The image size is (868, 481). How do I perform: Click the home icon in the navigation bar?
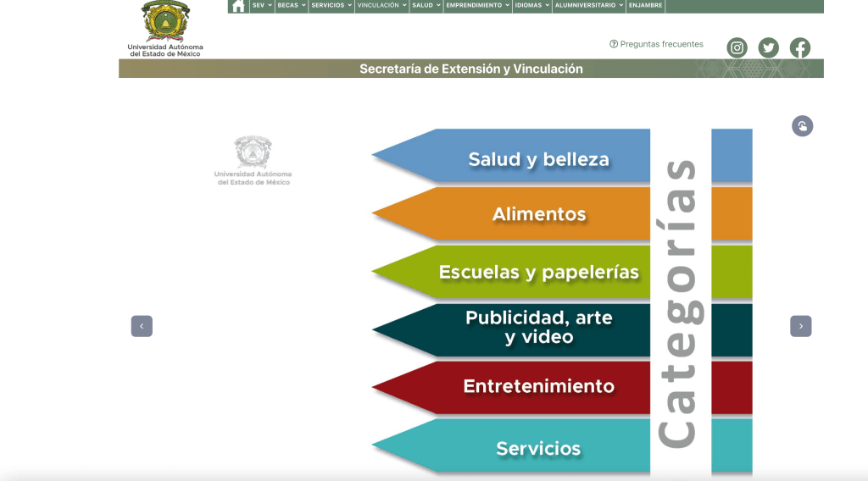coord(237,6)
